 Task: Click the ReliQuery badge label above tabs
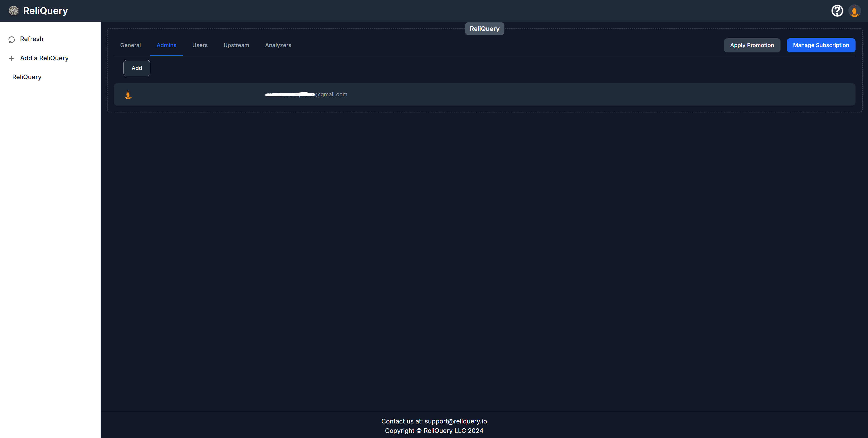pos(485,29)
